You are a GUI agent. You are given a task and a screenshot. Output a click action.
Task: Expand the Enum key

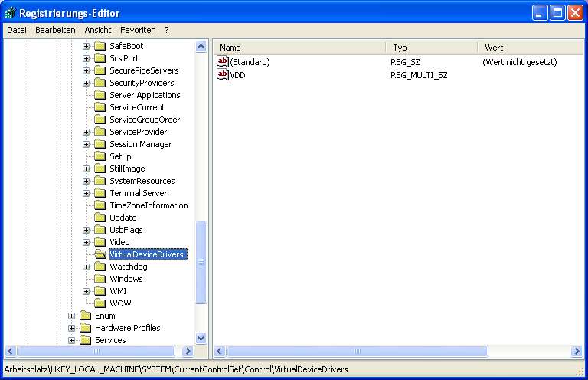click(x=72, y=316)
